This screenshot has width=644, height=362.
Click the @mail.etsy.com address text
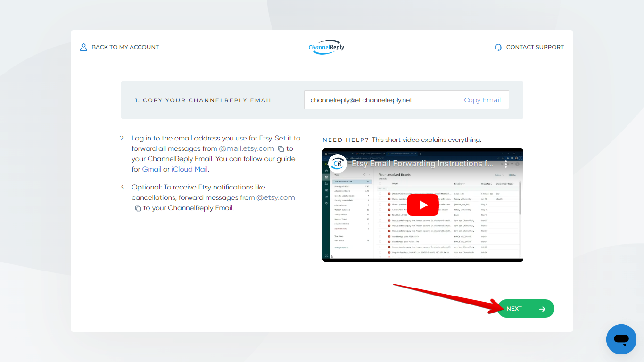(x=247, y=148)
